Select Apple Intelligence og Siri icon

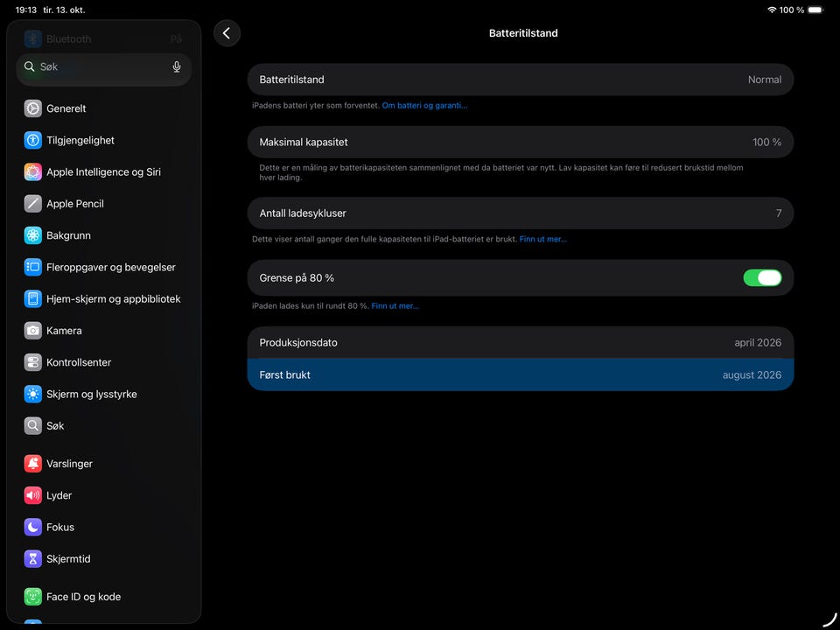(32, 172)
